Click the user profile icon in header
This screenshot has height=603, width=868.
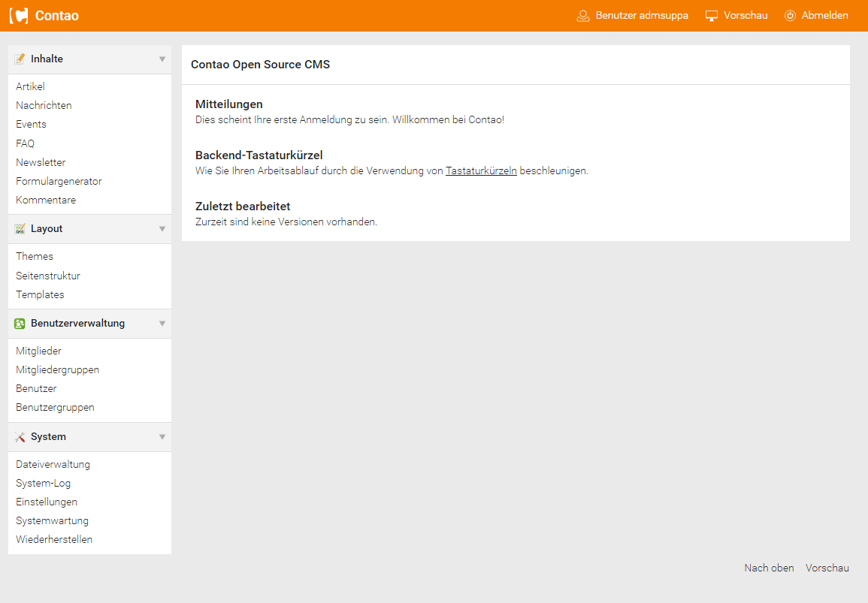coord(582,16)
